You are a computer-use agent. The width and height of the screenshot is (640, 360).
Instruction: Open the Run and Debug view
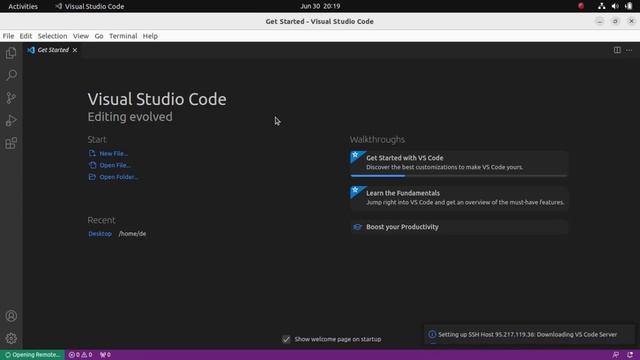click(11, 120)
